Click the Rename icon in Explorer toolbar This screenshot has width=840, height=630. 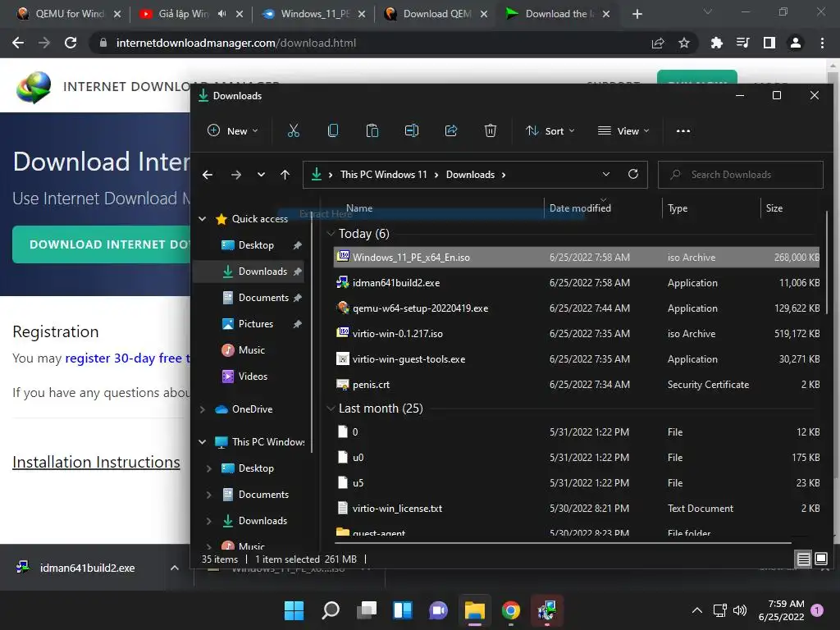click(412, 130)
